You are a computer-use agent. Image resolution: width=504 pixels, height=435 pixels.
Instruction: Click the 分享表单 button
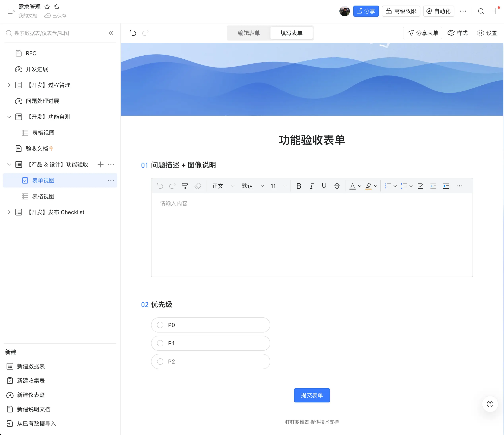click(x=423, y=33)
